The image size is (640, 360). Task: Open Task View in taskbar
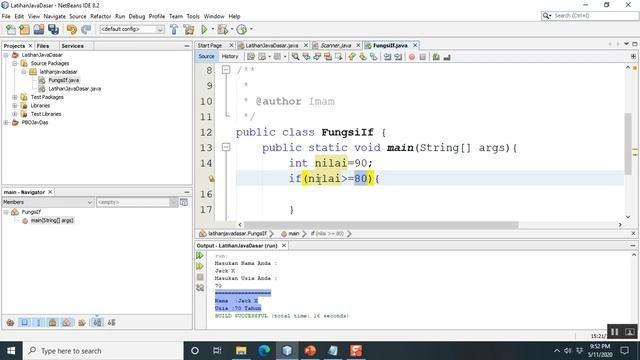[x=217, y=351]
